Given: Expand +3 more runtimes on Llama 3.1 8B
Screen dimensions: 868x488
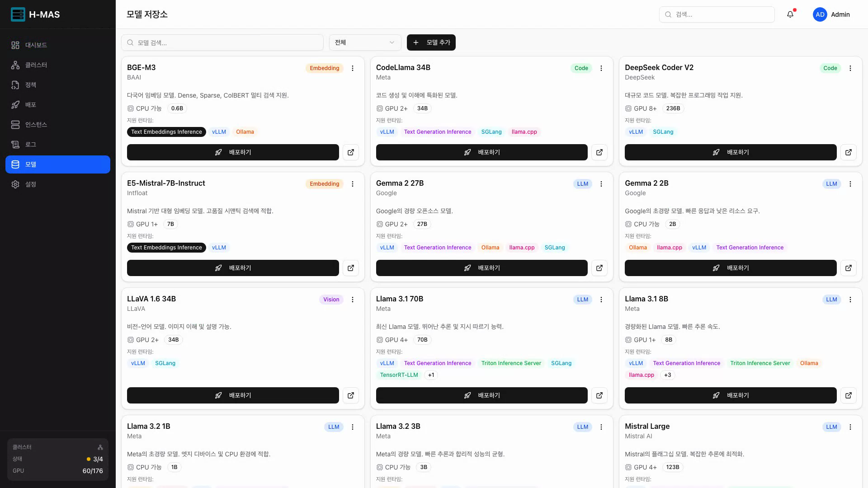Looking at the screenshot, I should coord(667,375).
